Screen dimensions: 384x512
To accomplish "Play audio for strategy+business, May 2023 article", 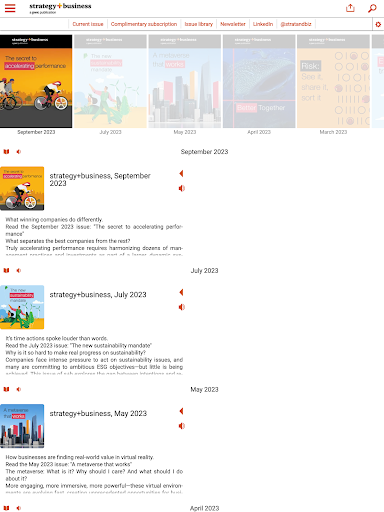I will tap(181, 426).
